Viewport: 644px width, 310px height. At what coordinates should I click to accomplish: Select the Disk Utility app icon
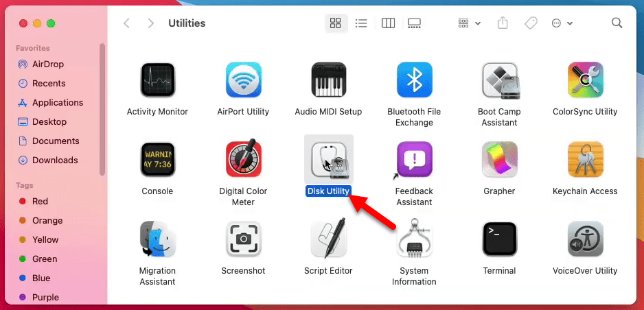(329, 159)
